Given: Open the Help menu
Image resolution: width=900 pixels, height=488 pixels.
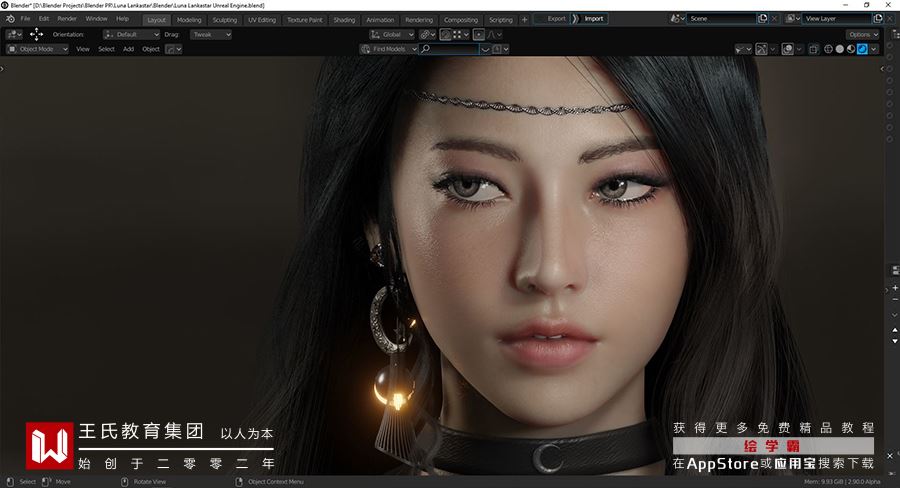Looking at the screenshot, I should (x=122, y=19).
